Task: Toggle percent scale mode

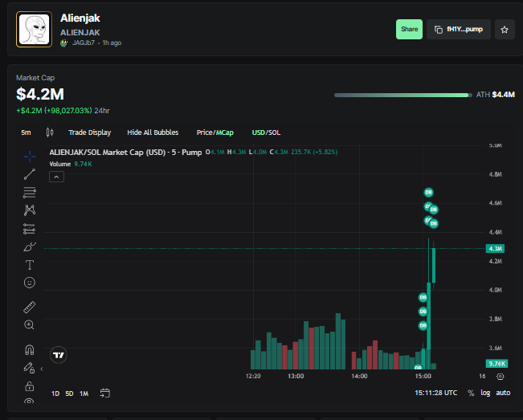Action: click(x=471, y=393)
